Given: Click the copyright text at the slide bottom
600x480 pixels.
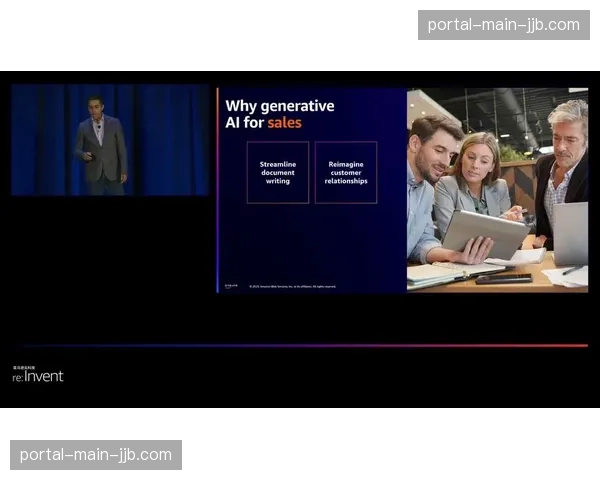Looking at the screenshot, I should pos(292,286).
